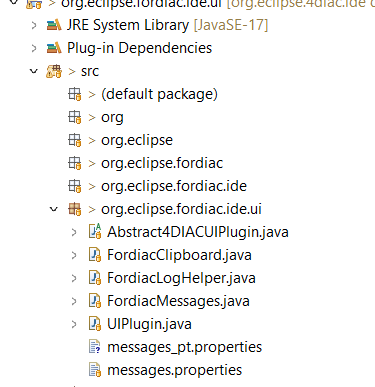Collapse the org.eclipse.fordiac.ide.ui package
375x387 pixels.
(x=54, y=209)
